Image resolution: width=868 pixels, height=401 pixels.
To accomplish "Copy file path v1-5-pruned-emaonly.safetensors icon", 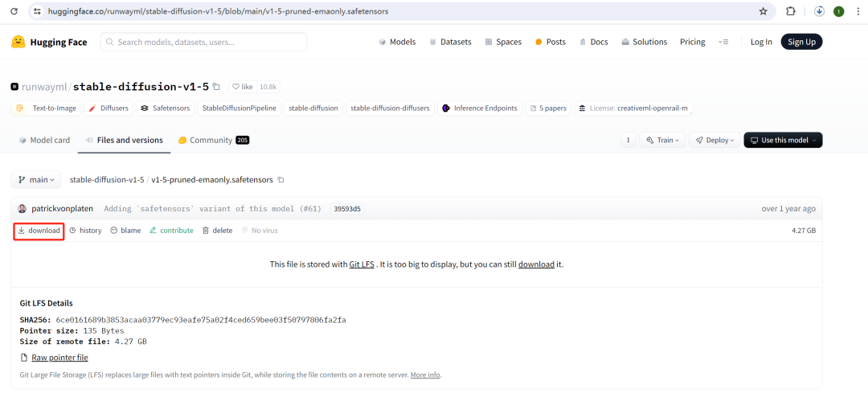I will click(280, 179).
